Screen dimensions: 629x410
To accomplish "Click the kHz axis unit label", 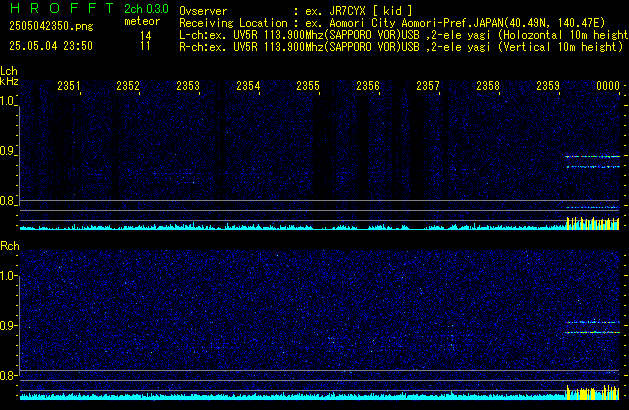I will pyautogui.click(x=9, y=81).
